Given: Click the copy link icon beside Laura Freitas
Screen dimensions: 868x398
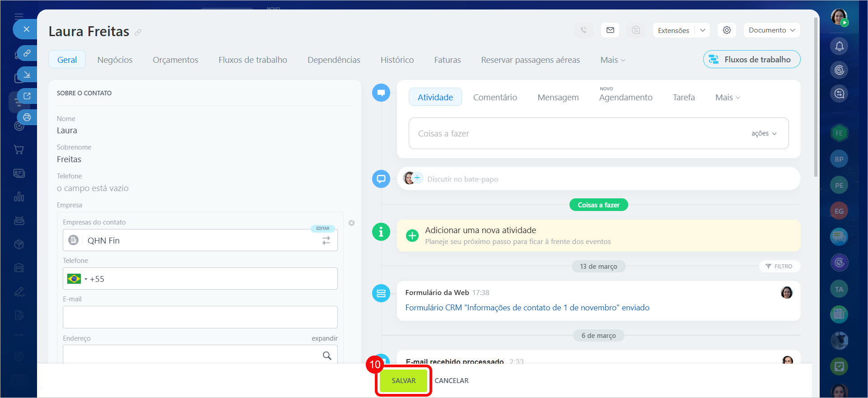Looking at the screenshot, I should [138, 32].
